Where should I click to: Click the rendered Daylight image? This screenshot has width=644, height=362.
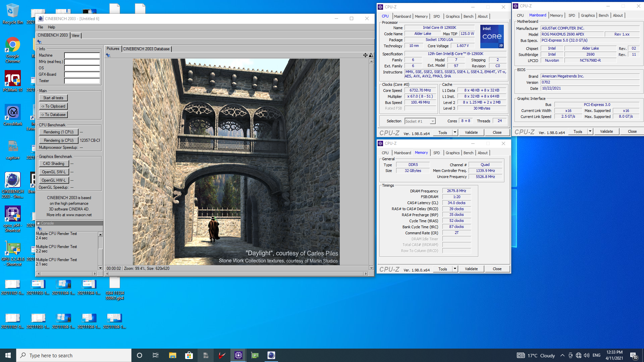(236, 162)
